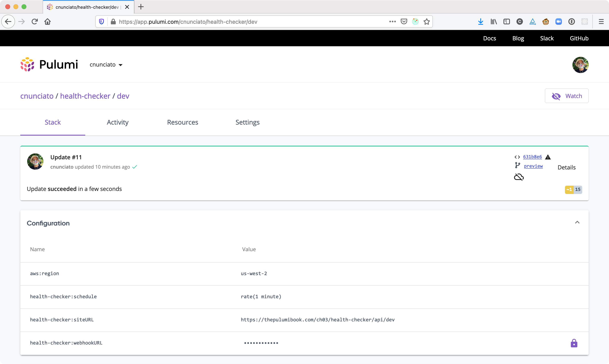Open the browser hamburger menu
Viewport: 609px width, 364px height.
[x=601, y=22]
